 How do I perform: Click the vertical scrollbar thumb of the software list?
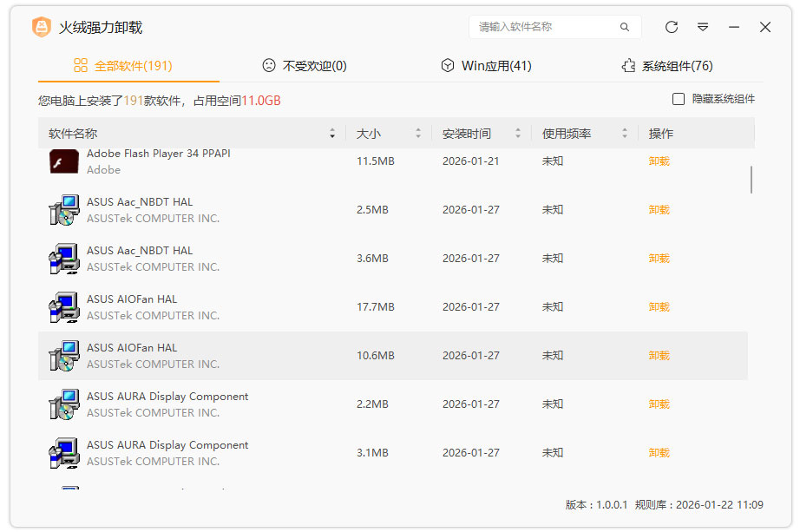pos(751,180)
